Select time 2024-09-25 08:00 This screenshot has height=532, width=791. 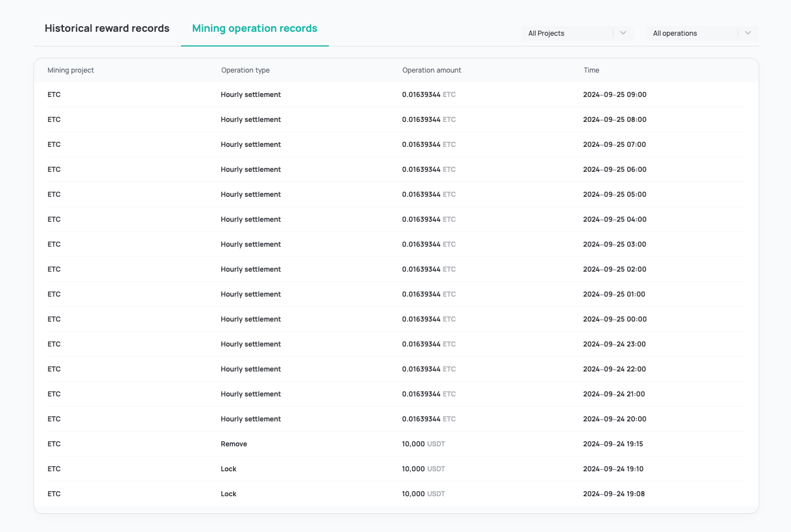coord(615,120)
